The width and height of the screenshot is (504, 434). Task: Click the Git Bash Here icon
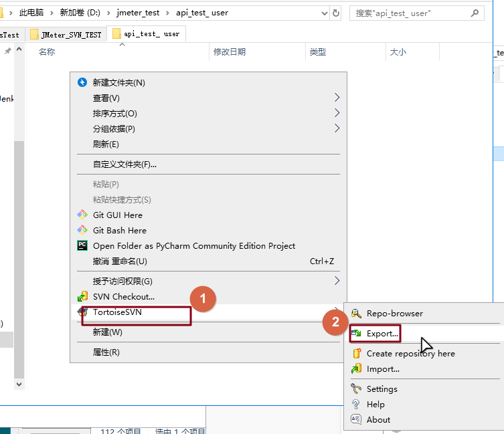click(x=82, y=230)
